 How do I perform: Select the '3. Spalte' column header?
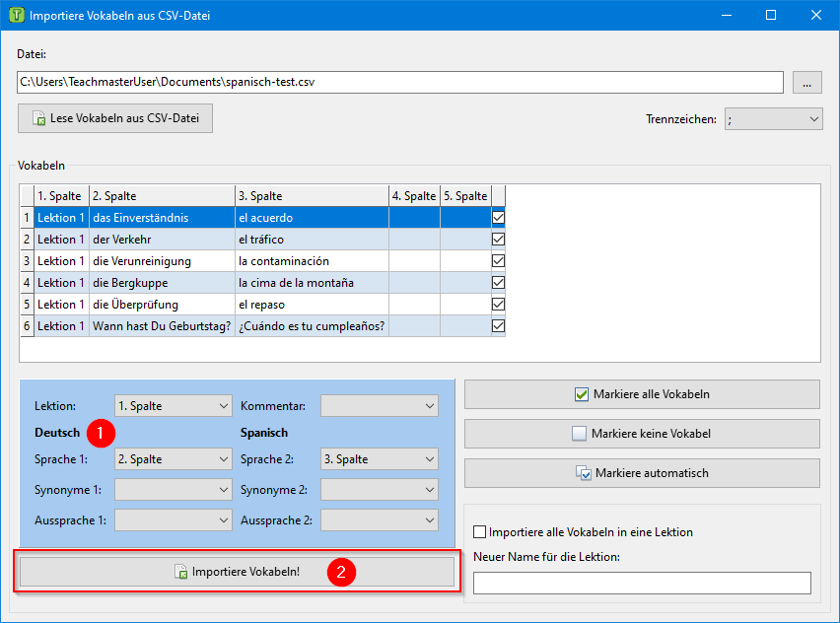(312, 195)
